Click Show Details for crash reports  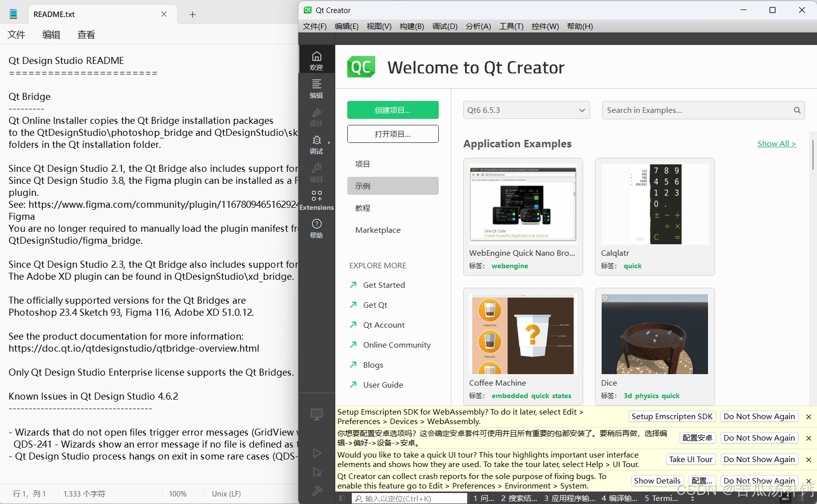coord(657,481)
